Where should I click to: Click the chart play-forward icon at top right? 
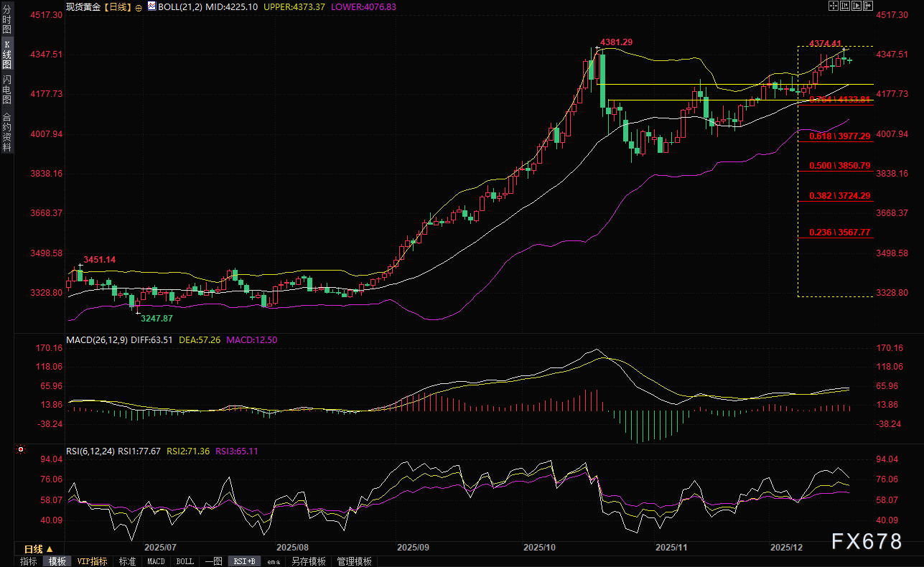856,6
